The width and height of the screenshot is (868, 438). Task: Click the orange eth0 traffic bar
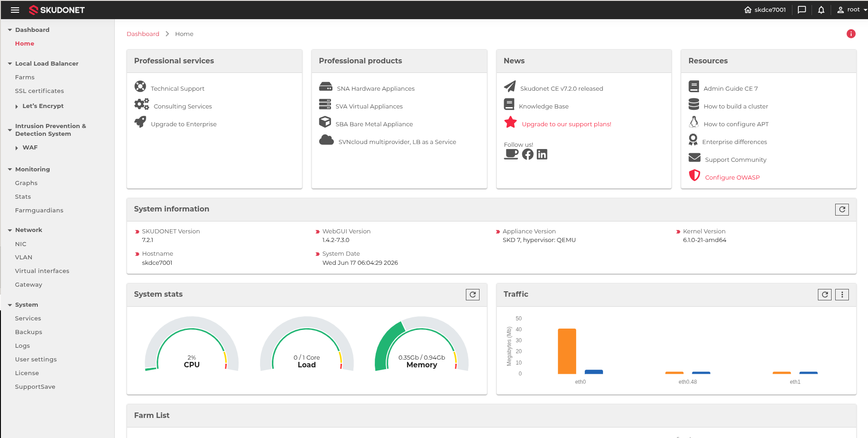pyautogui.click(x=567, y=351)
